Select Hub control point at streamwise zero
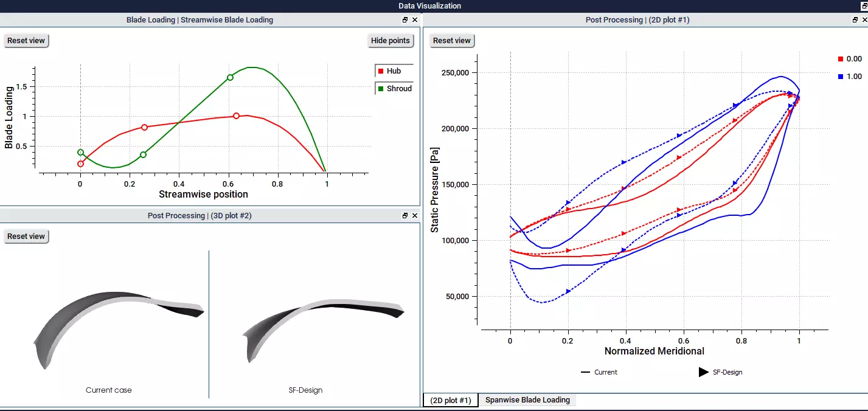Viewport: 868px width, 411px height. coord(80,164)
